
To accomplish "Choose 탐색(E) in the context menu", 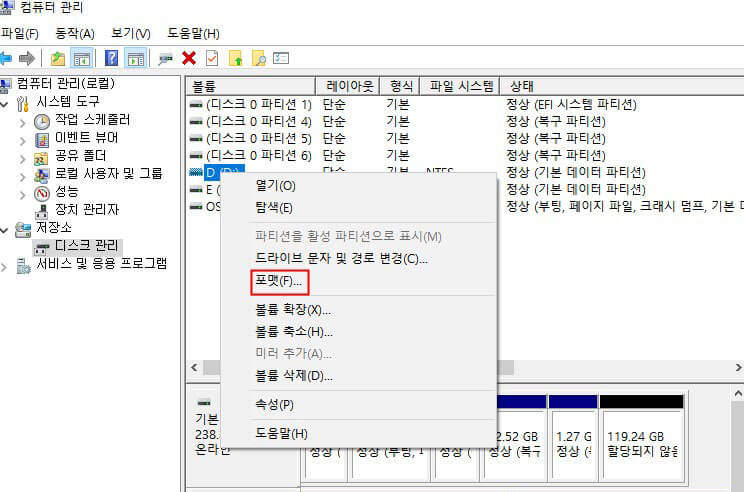I will click(x=274, y=207).
